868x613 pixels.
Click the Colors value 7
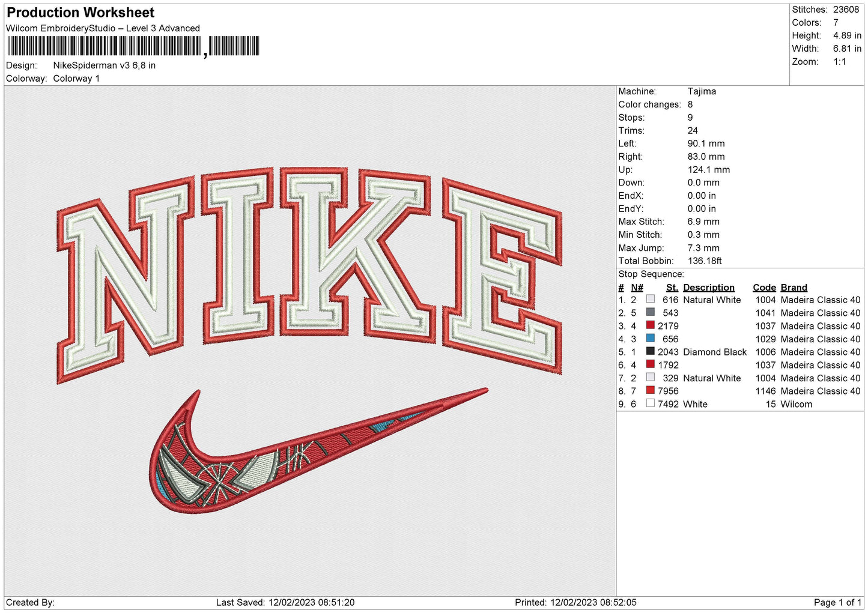click(836, 23)
